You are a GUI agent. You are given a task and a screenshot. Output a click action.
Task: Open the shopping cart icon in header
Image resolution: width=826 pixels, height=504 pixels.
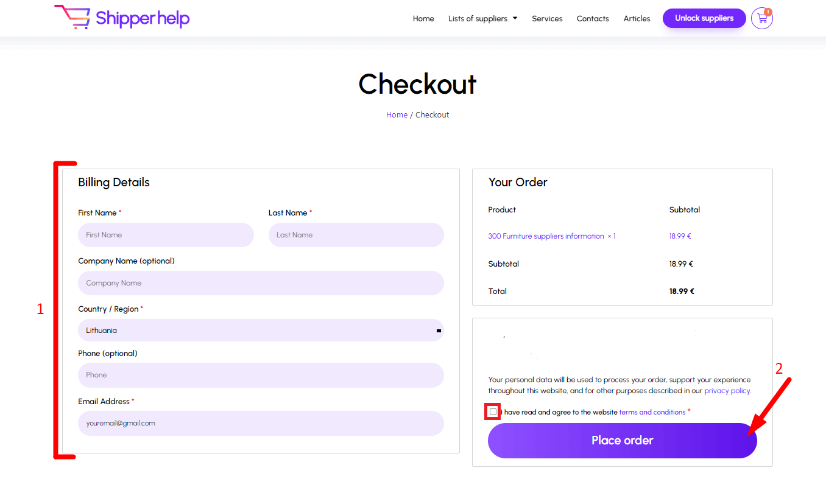[x=761, y=18]
